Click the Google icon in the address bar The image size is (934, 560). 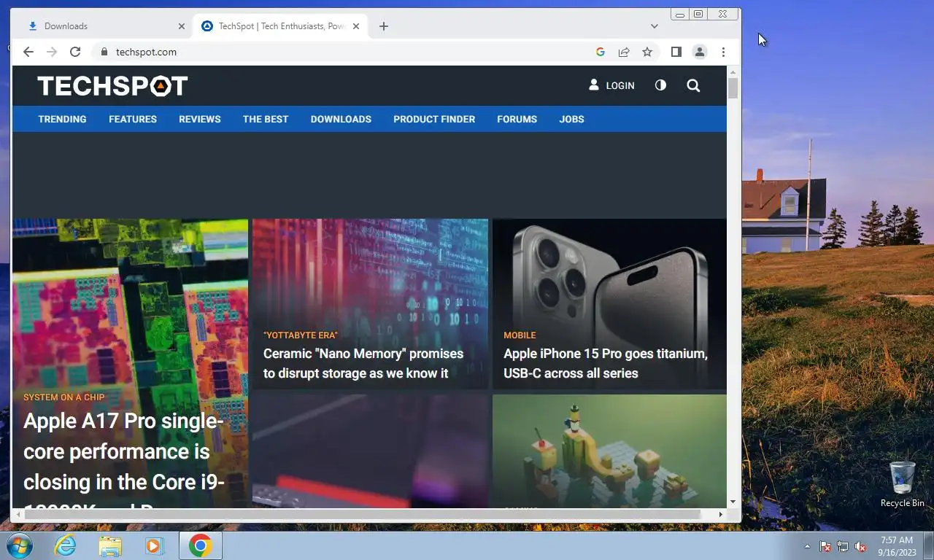click(x=601, y=52)
